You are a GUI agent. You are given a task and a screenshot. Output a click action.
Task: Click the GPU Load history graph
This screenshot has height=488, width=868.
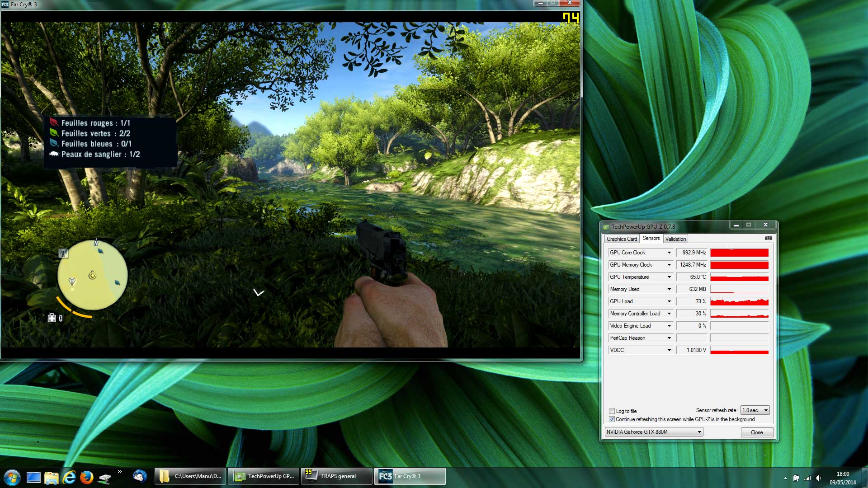[739, 301]
